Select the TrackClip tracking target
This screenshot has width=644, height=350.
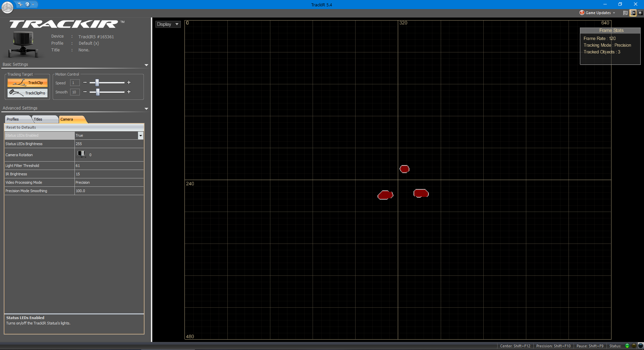[x=28, y=83]
